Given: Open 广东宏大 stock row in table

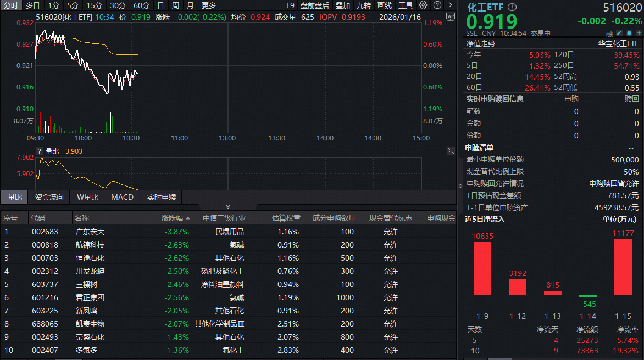Looking at the screenshot, I should [x=90, y=232].
